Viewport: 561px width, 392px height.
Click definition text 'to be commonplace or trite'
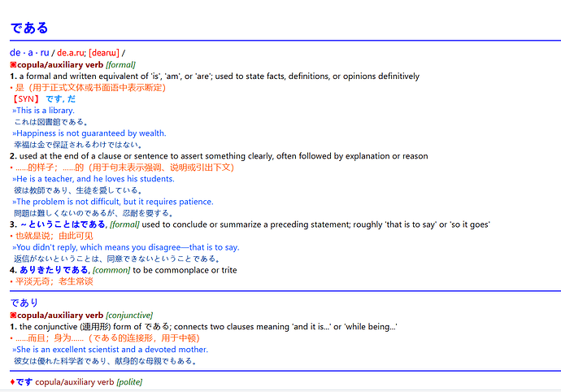point(185,270)
